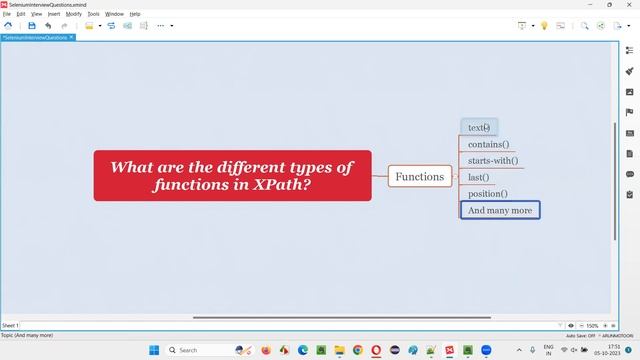Add a boundary using the toolbar icon
The width and height of the screenshot is (640, 360).
tap(127, 26)
